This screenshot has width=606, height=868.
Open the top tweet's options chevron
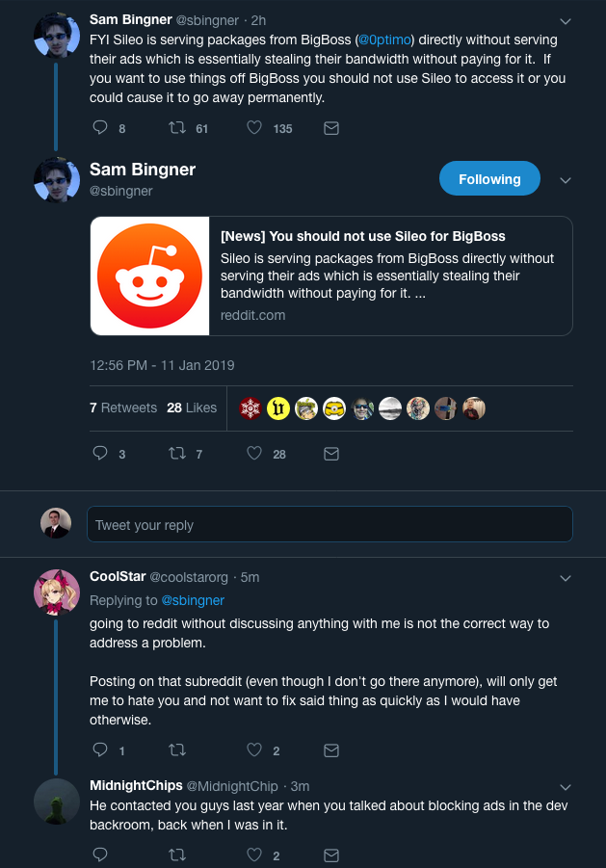click(x=565, y=21)
